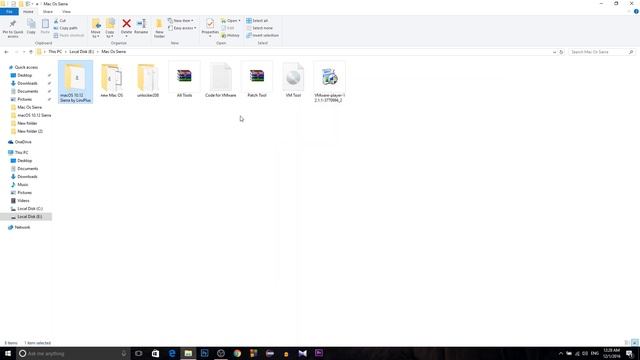Refresh the current folder view
Viewport: 640px width, 360px height.
click(561, 52)
